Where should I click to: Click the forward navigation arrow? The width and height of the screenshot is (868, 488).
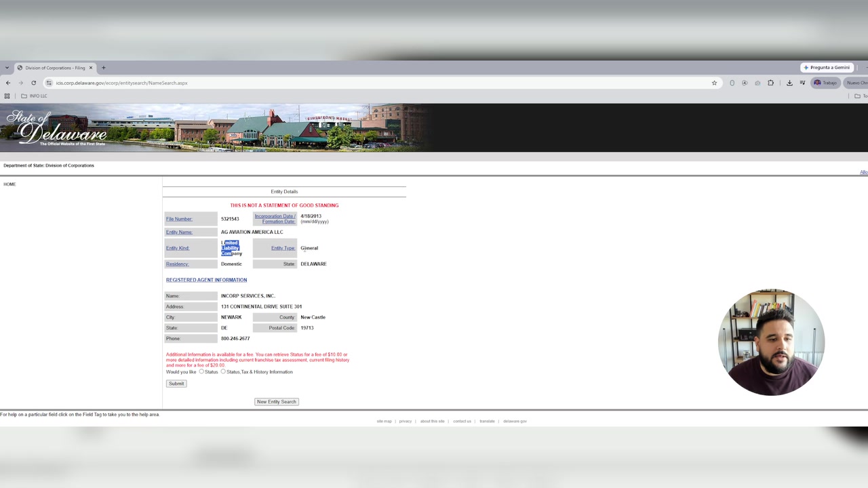pos(20,83)
